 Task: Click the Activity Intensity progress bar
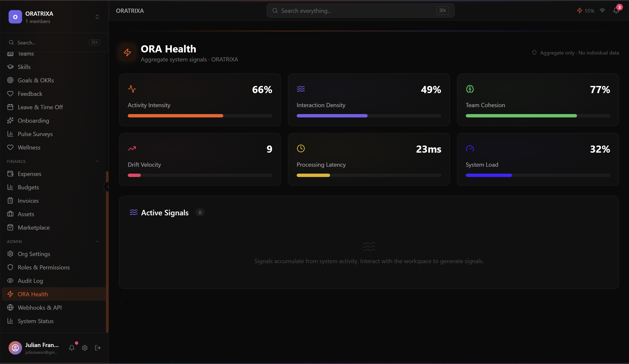coord(200,116)
